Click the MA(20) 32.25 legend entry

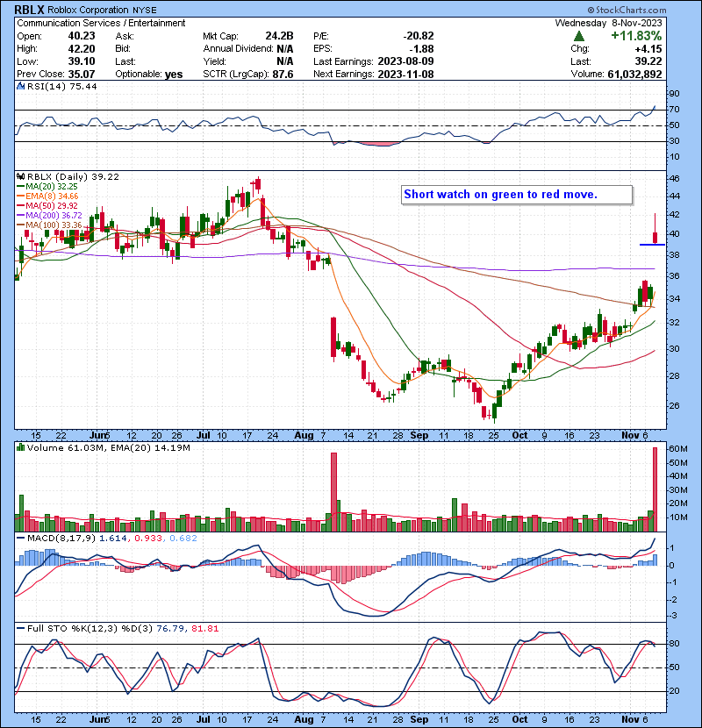(47, 187)
